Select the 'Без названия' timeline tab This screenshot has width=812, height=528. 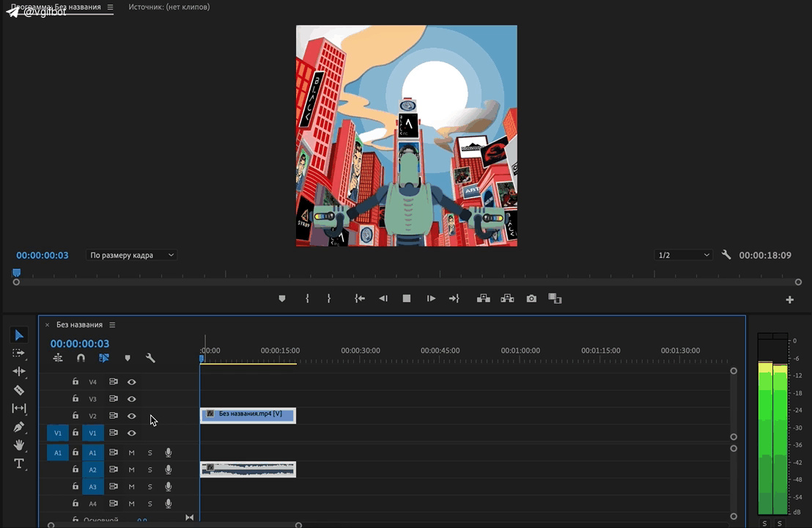coord(79,325)
